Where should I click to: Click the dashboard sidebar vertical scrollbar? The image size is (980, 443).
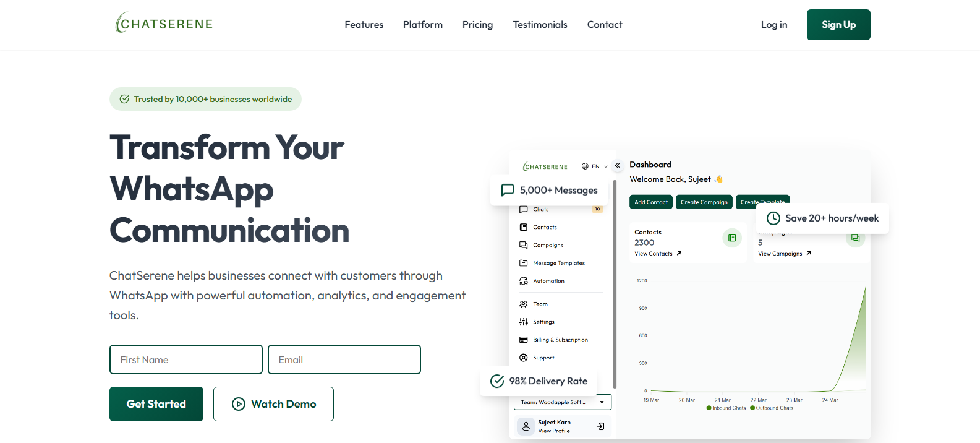[615, 285]
